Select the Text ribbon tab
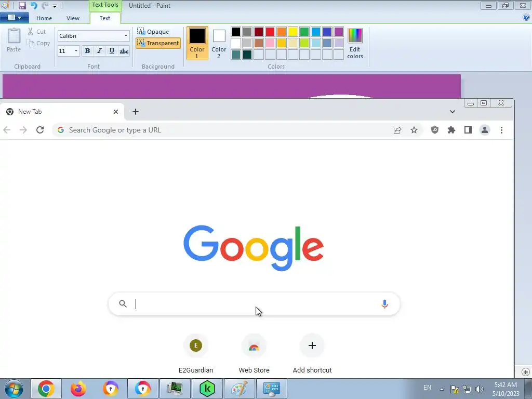Screen dimensions: 532x399 point(105,18)
